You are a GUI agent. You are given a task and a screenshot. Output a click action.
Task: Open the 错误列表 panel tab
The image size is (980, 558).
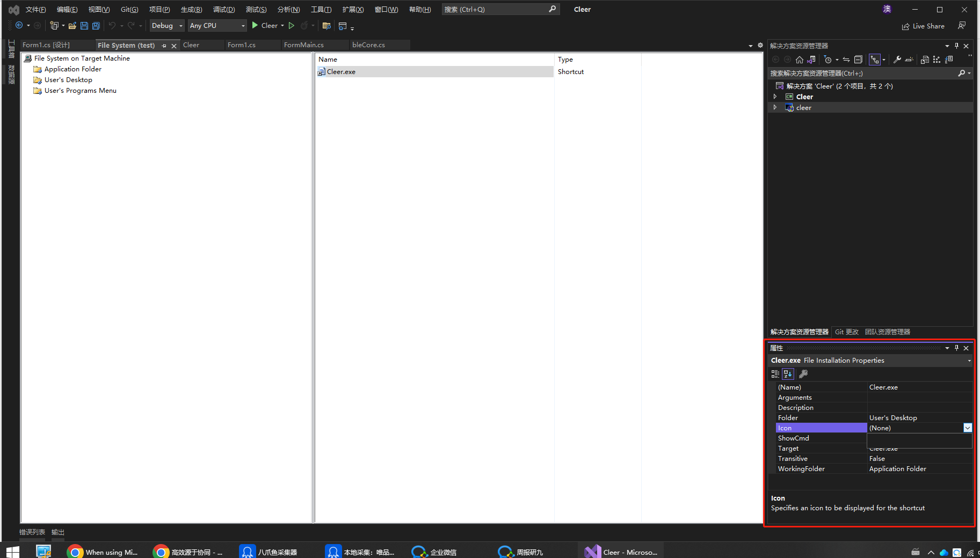pyautogui.click(x=32, y=532)
